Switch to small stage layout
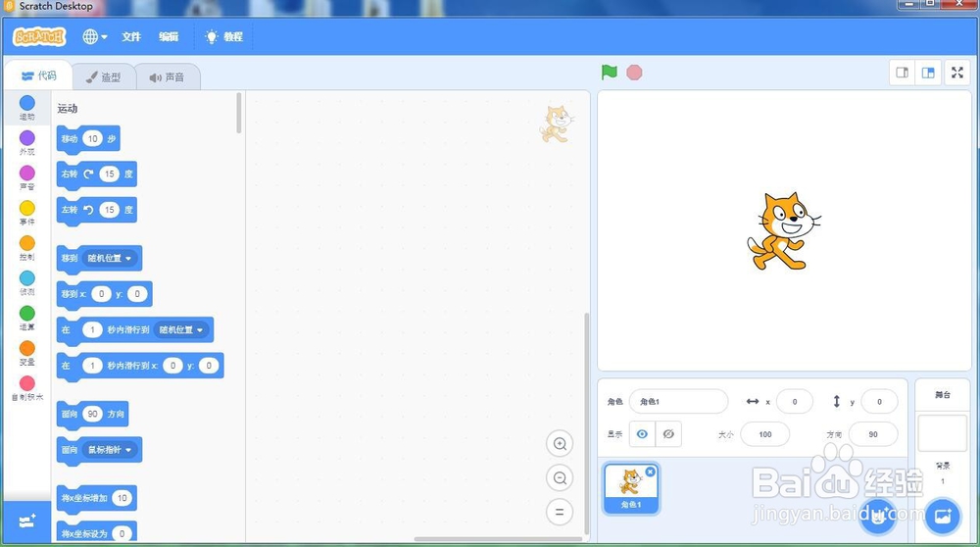This screenshot has width=980, height=547. click(902, 73)
